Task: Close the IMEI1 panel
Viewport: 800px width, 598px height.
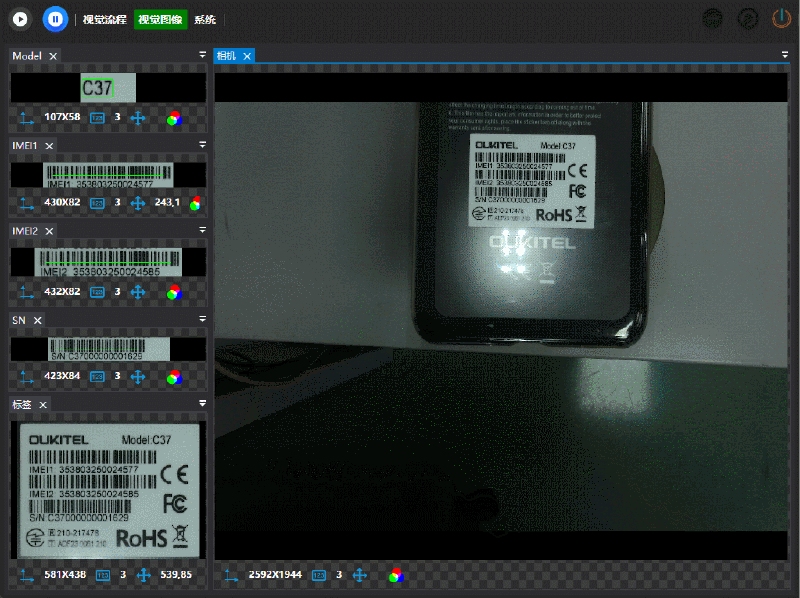Action: pos(49,146)
